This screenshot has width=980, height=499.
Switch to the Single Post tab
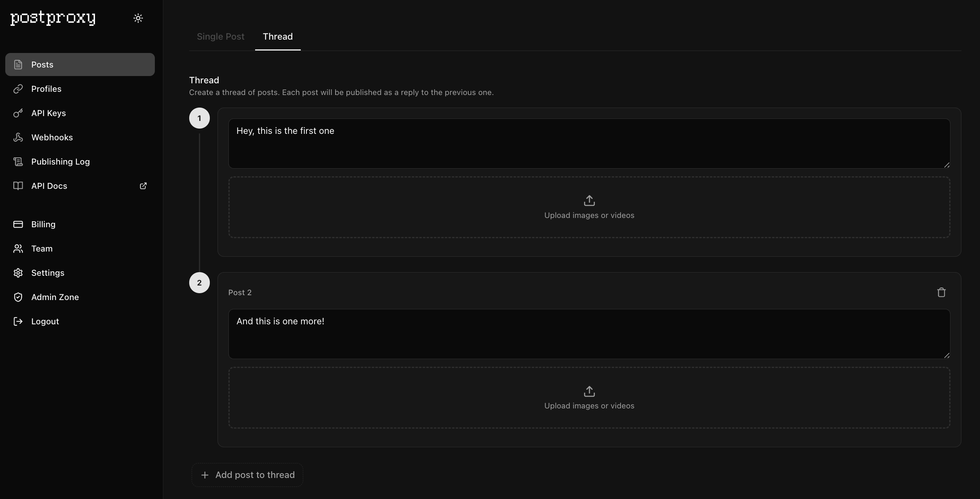[221, 37]
